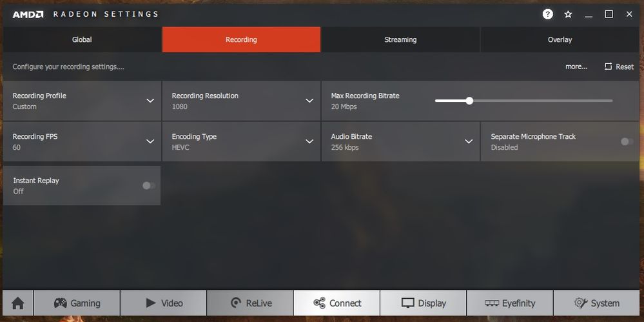Click the "256 kbps" audio bitrate value

[x=345, y=147]
